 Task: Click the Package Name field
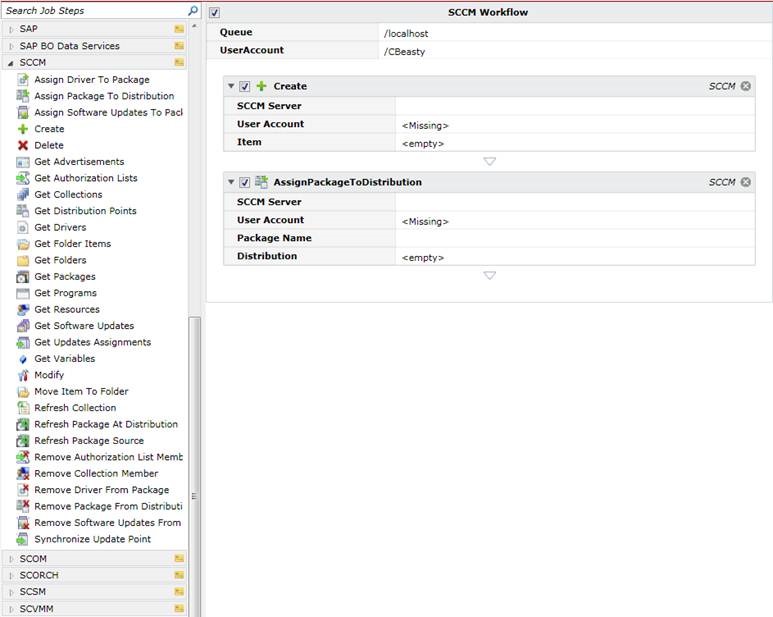575,238
